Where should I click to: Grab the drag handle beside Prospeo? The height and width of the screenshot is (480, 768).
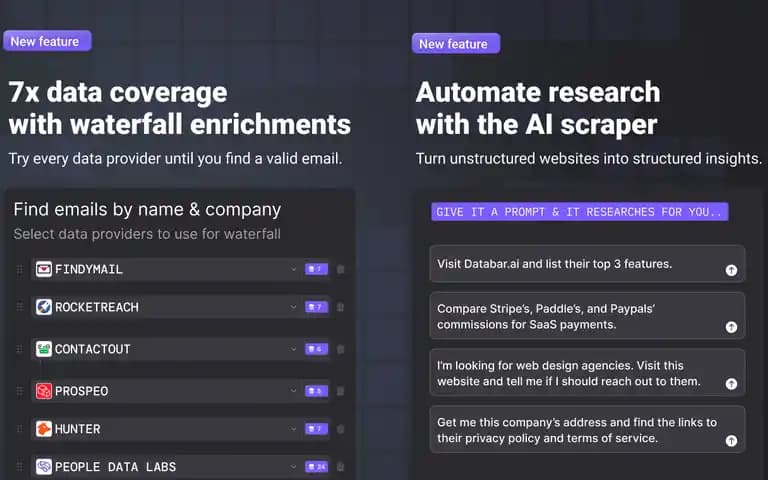[x=20, y=391]
